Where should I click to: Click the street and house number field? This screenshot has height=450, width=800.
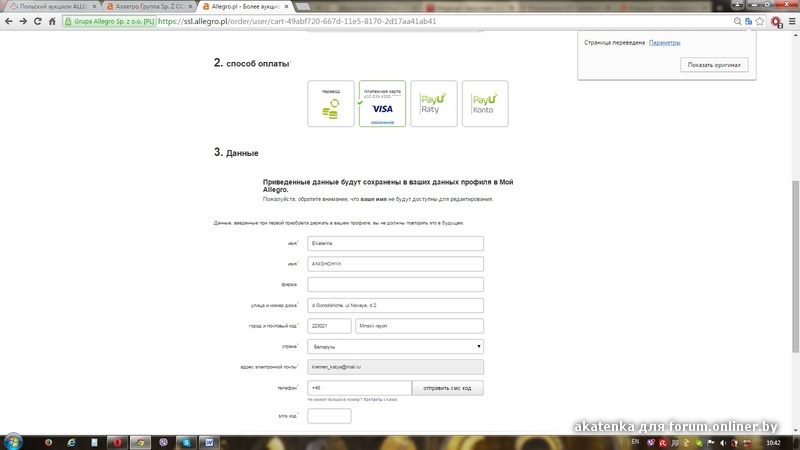pyautogui.click(x=395, y=305)
